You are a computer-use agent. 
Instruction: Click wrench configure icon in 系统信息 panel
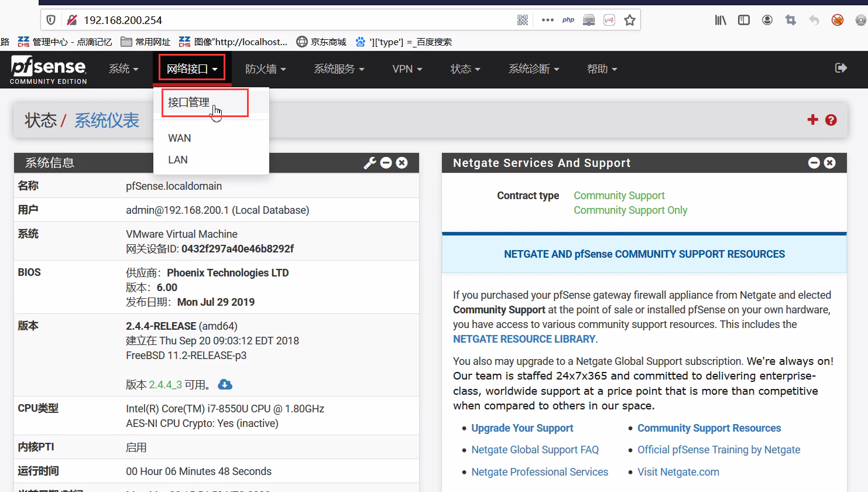click(370, 163)
